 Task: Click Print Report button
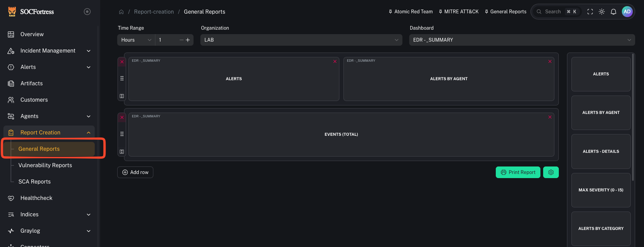[x=518, y=172]
